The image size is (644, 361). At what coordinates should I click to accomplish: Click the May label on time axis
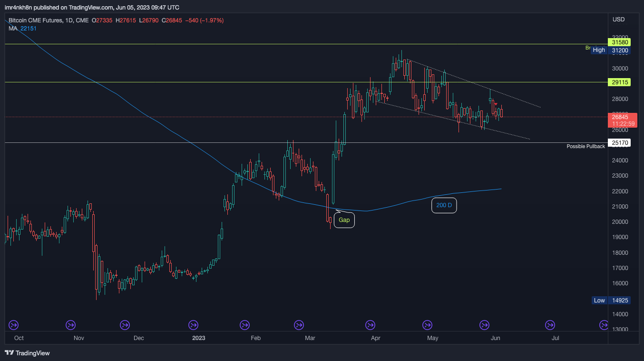[x=432, y=338]
